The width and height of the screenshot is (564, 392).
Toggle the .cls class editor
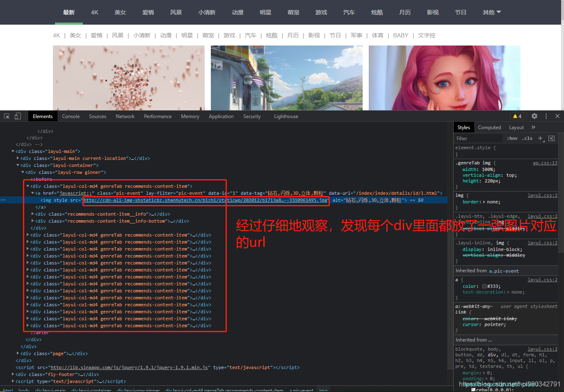(x=527, y=139)
